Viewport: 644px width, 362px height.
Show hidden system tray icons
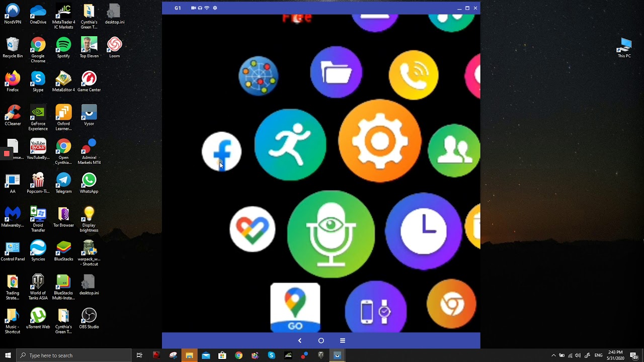(x=553, y=355)
